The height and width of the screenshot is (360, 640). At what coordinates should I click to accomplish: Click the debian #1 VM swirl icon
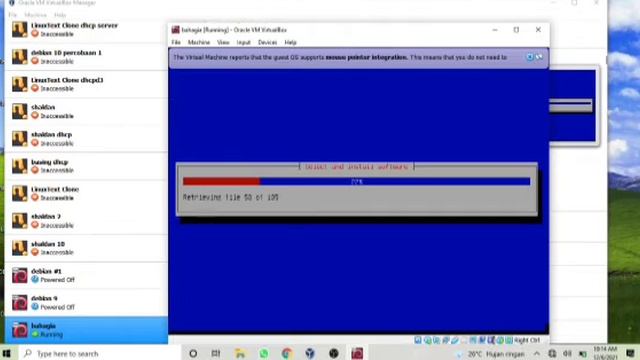tap(19, 276)
